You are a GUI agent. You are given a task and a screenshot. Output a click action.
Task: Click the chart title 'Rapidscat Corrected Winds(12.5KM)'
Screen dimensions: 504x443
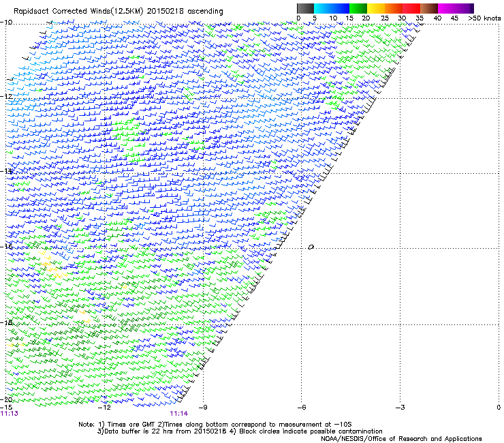(x=78, y=12)
